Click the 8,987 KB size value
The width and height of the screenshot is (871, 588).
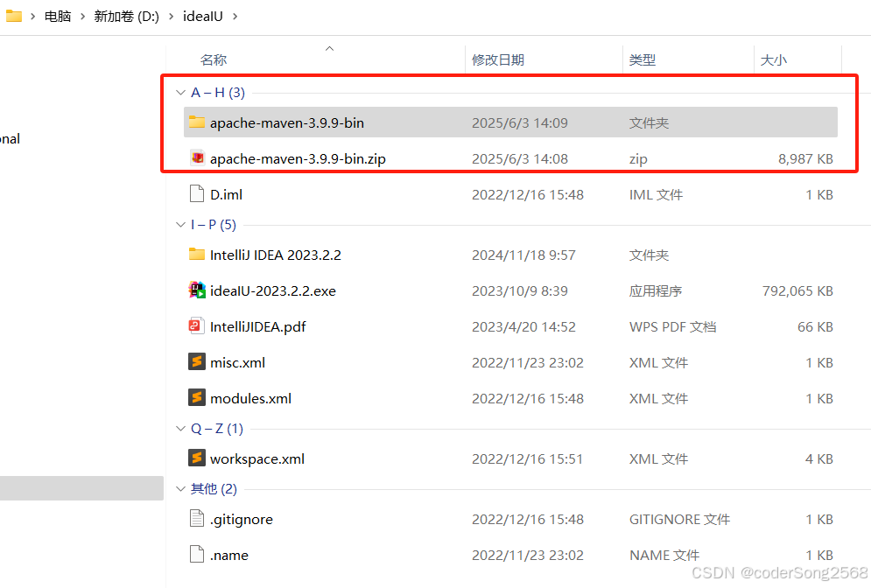coord(805,158)
